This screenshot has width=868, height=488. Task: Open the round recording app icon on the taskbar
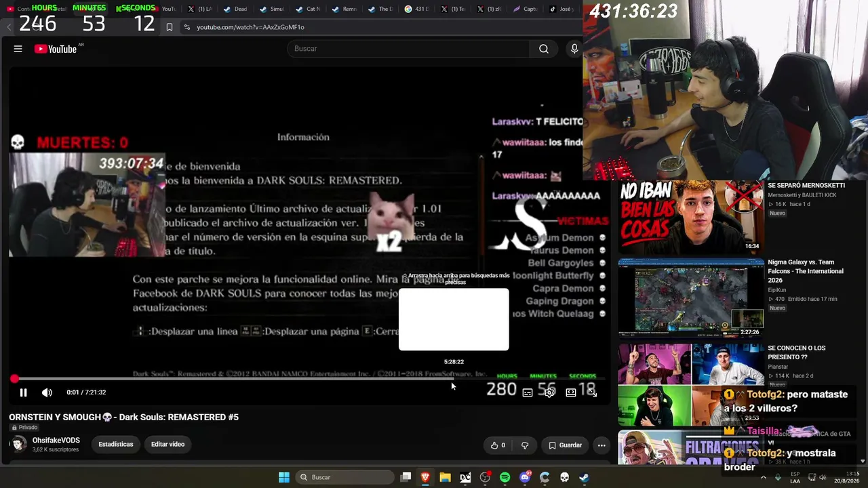[485, 477]
